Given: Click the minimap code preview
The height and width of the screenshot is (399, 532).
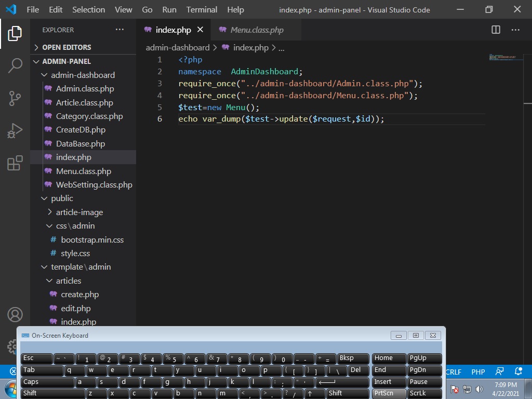Looking at the screenshot, I should pos(502,57).
